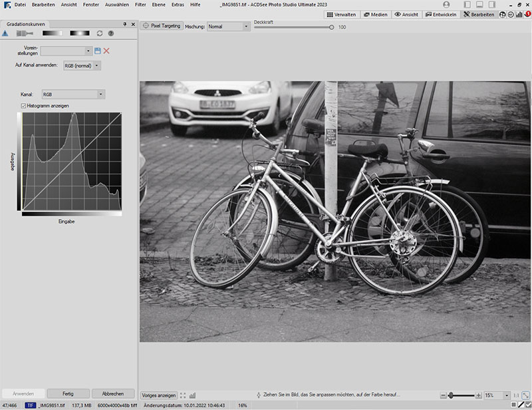Click the reset circular arrows icon
Viewport: 532px width, 410px height.
pos(100,33)
